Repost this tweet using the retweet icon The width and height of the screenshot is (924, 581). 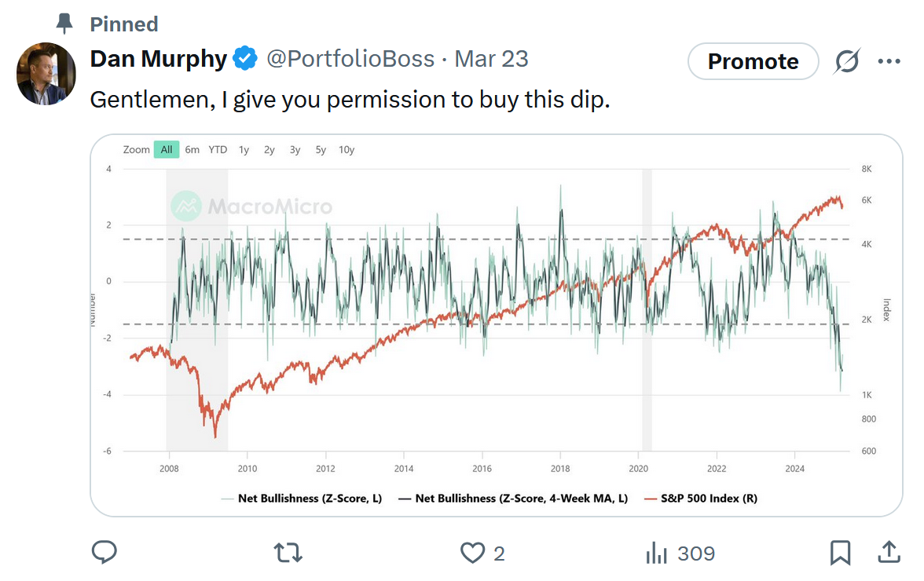point(288,553)
